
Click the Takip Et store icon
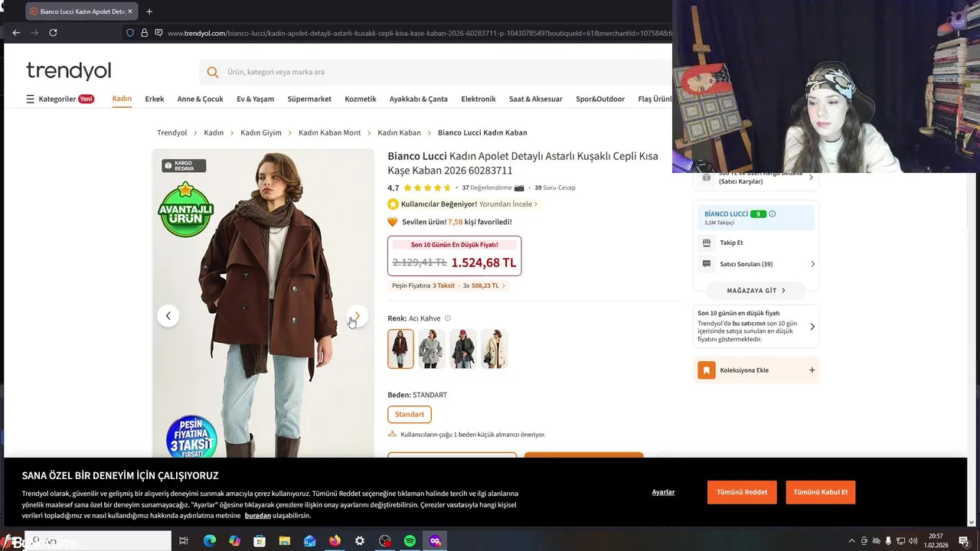click(707, 243)
